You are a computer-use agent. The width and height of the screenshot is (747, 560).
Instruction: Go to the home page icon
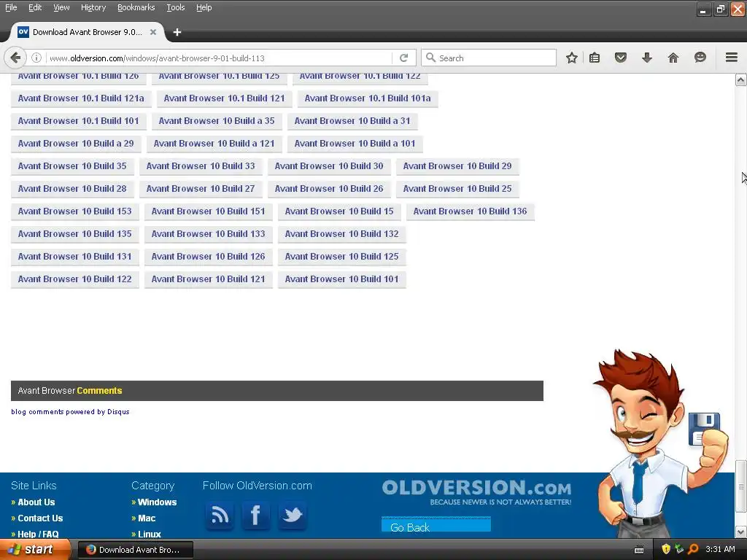673,58
